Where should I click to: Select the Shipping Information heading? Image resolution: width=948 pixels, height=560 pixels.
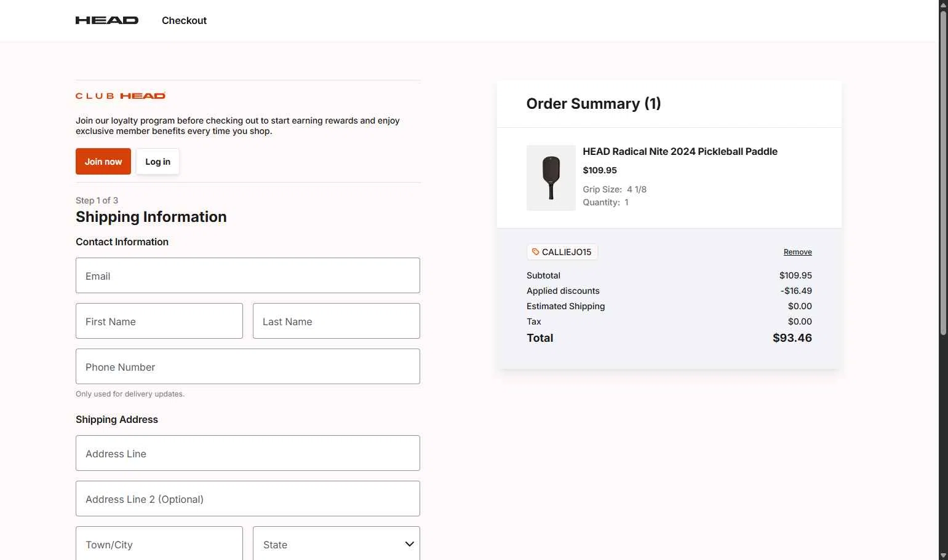coord(151,216)
